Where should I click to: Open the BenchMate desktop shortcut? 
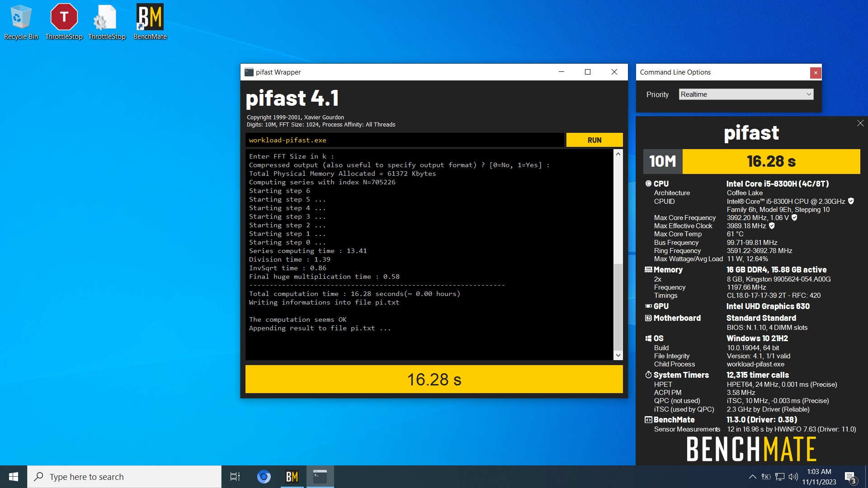tap(150, 22)
